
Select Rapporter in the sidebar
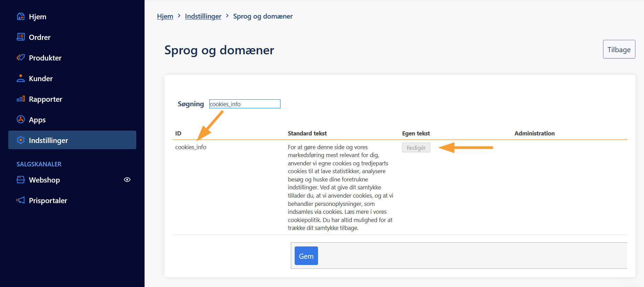[45, 99]
